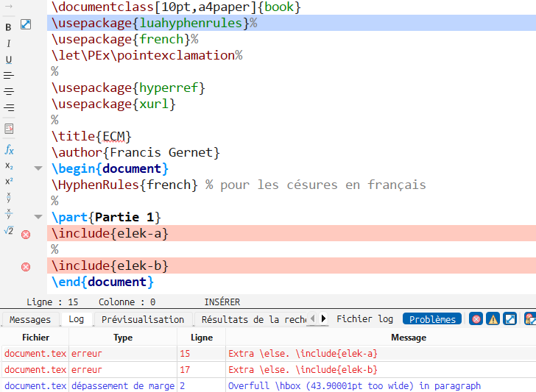Insert square root with the √2 icon
The image size is (536, 392).
click(9, 230)
